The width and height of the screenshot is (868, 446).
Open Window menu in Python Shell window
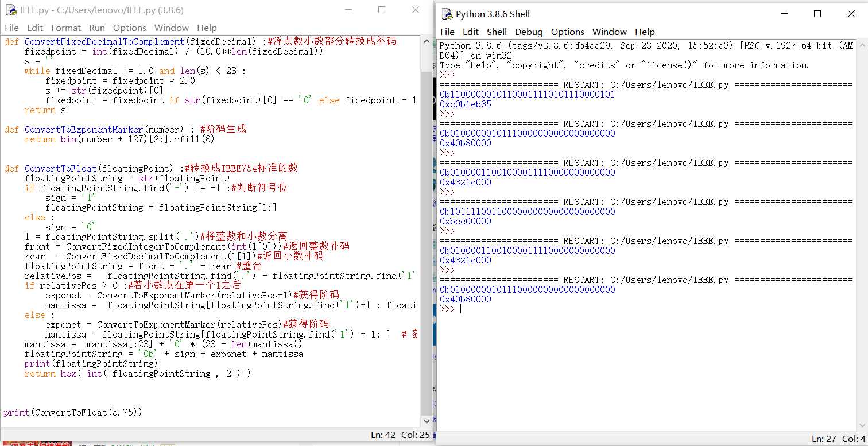tap(610, 32)
